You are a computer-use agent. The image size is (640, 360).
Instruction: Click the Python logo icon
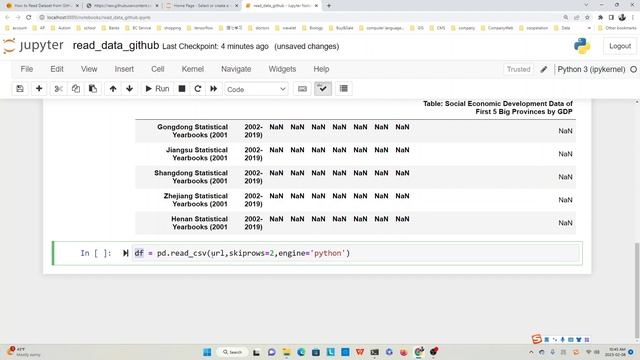[582, 46]
